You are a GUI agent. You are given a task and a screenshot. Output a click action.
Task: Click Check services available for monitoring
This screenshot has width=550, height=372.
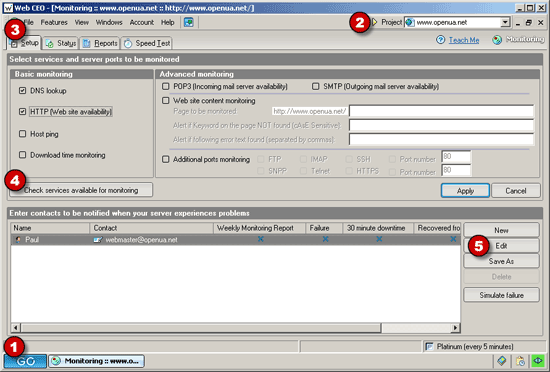pyautogui.click(x=81, y=190)
